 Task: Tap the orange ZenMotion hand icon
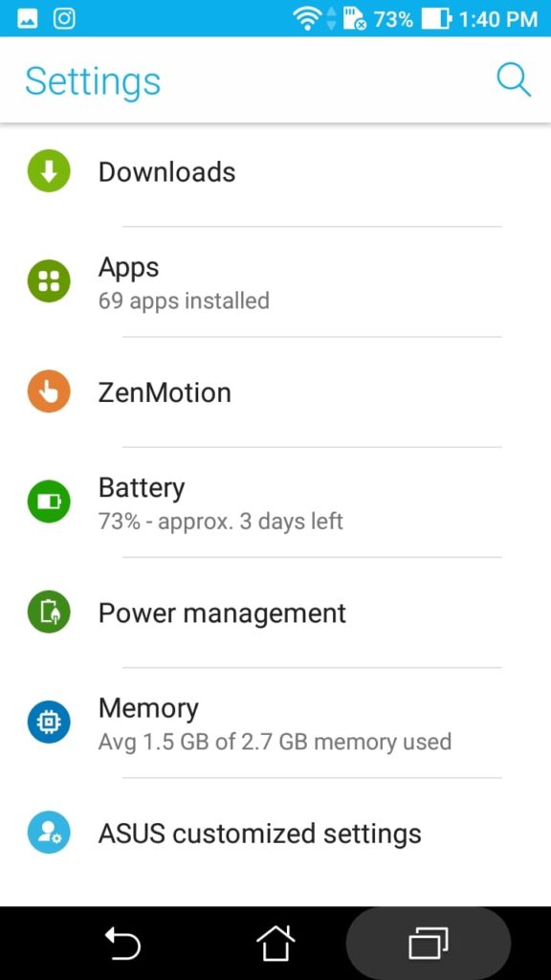(49, 391)
